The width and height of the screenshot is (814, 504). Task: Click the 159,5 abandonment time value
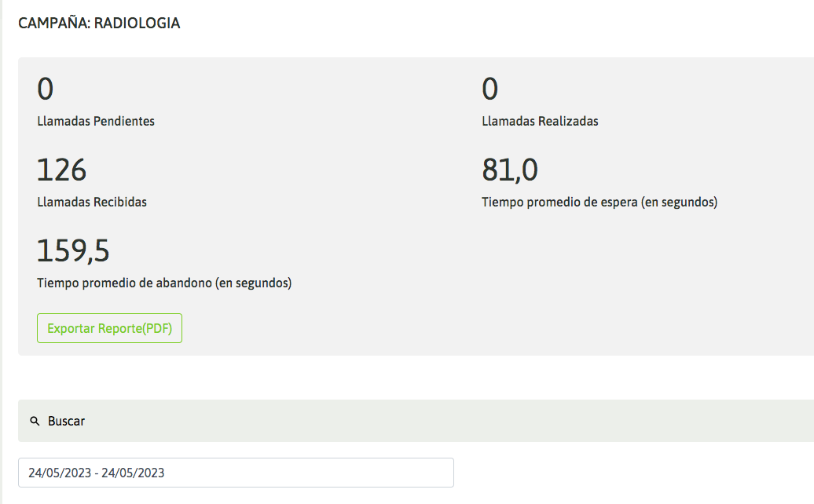pos(73,251)
